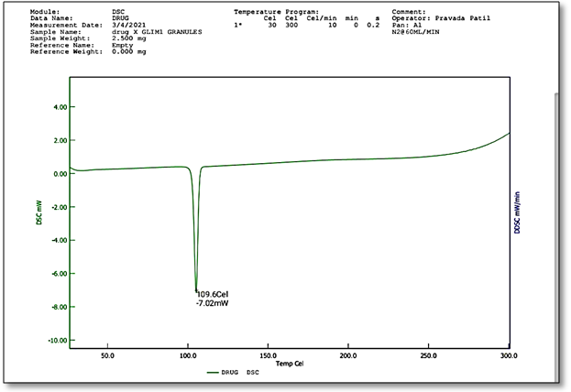
Task: Click the 4.00 tick on DSC axis
Action: 57,107
